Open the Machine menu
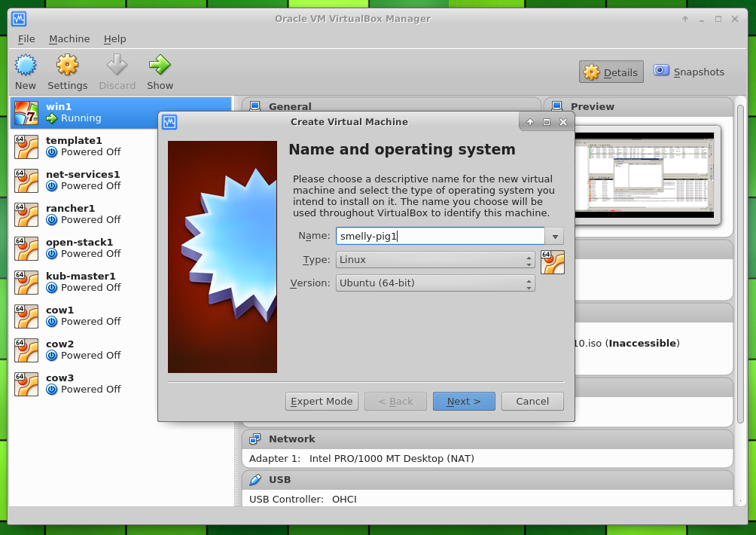 pyautogui.click(x=69, y=39)
